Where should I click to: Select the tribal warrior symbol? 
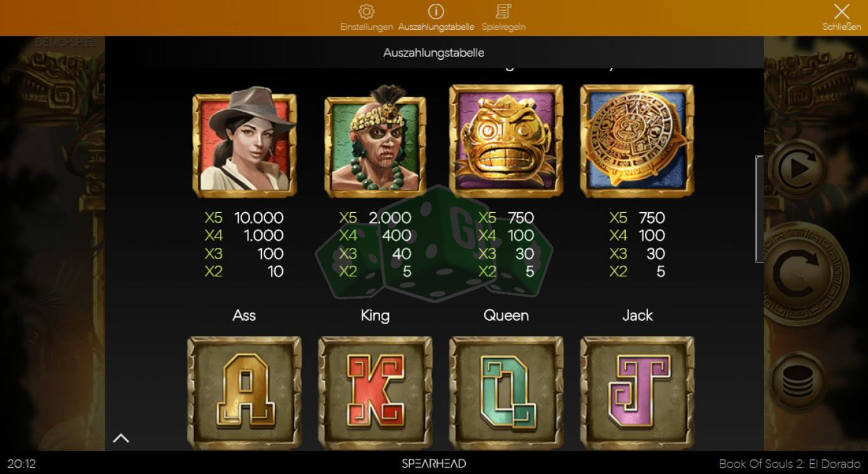(x=375, y=142)
